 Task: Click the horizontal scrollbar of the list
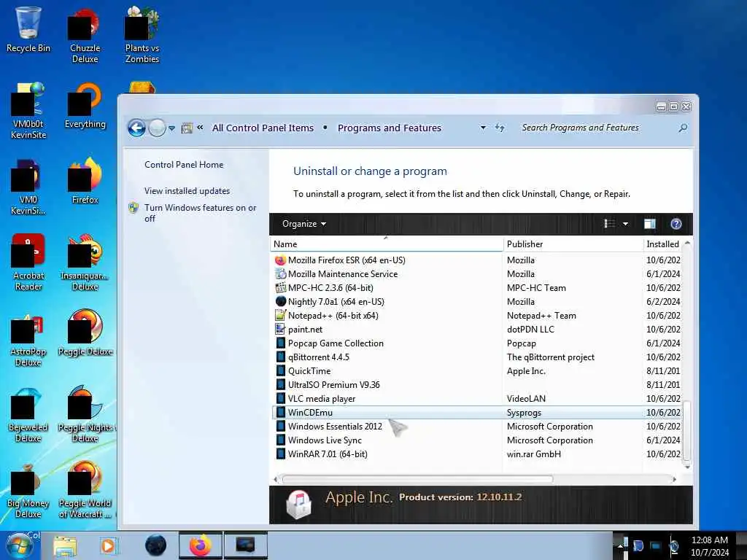(x=417, y=479)
